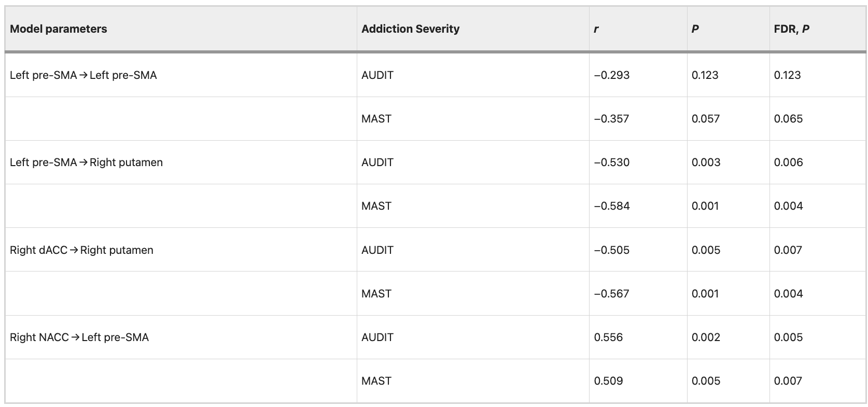Select the Right dACC → Right putamen cell
The width and height of the screenshot is (868, 407).
pos(81,250)
